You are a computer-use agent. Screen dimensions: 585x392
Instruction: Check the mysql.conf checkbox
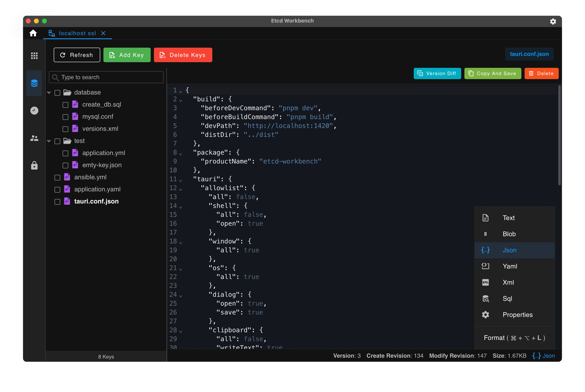[x=65, y=117]
